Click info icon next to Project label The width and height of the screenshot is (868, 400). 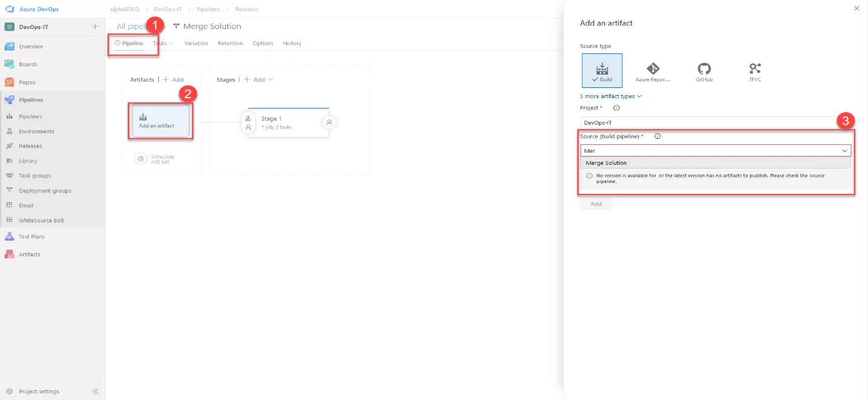[x=616, y=108]
